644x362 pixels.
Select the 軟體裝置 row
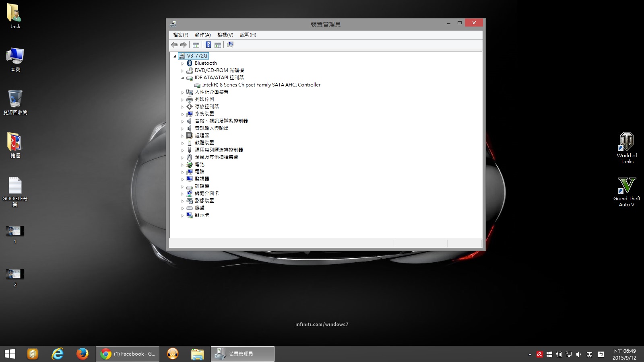tap(204, 143)
